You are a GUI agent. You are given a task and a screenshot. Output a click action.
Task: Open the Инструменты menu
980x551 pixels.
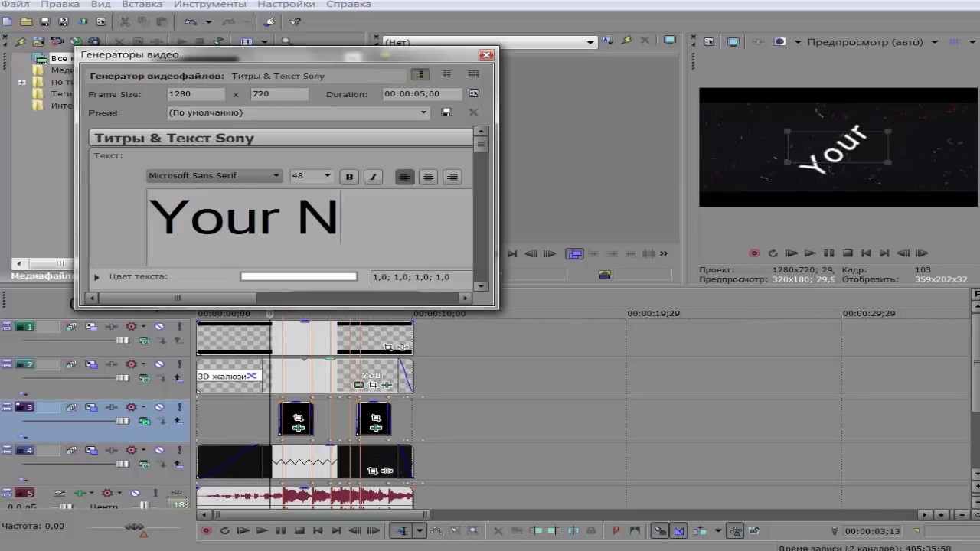pyautogui.click(x=210, y=5)
